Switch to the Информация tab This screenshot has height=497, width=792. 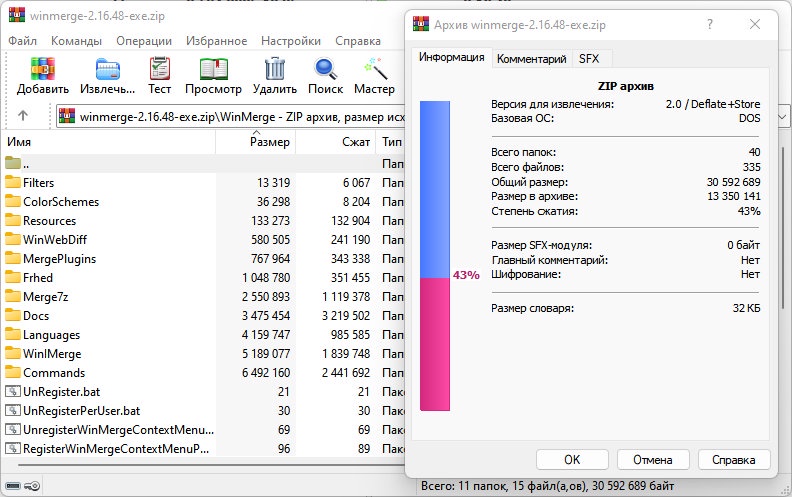(451, 58)
